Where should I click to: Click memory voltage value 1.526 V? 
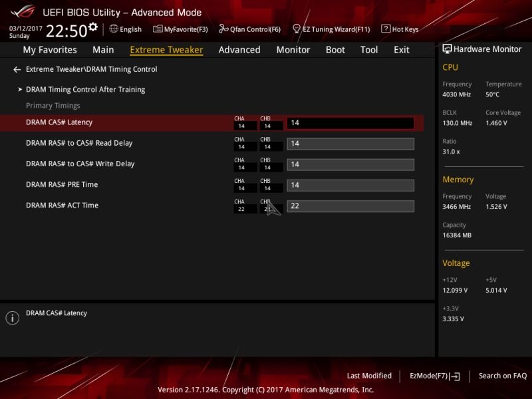click(496, 207)
